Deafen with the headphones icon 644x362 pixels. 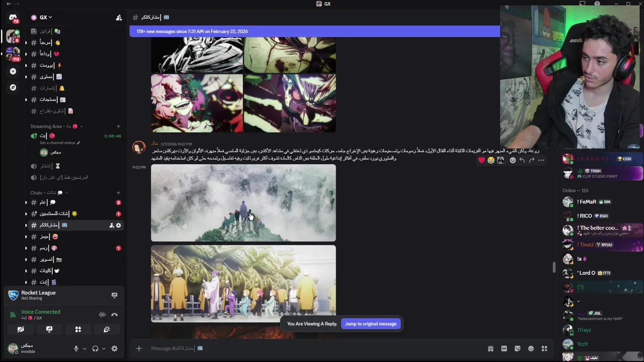tap(95, 348)
